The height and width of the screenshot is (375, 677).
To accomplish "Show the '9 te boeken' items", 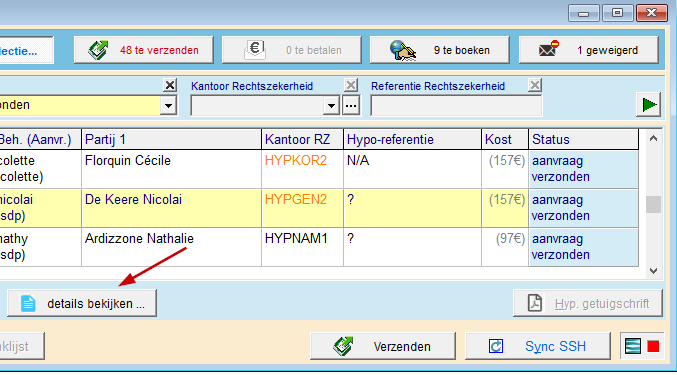I will coord(440,50).
